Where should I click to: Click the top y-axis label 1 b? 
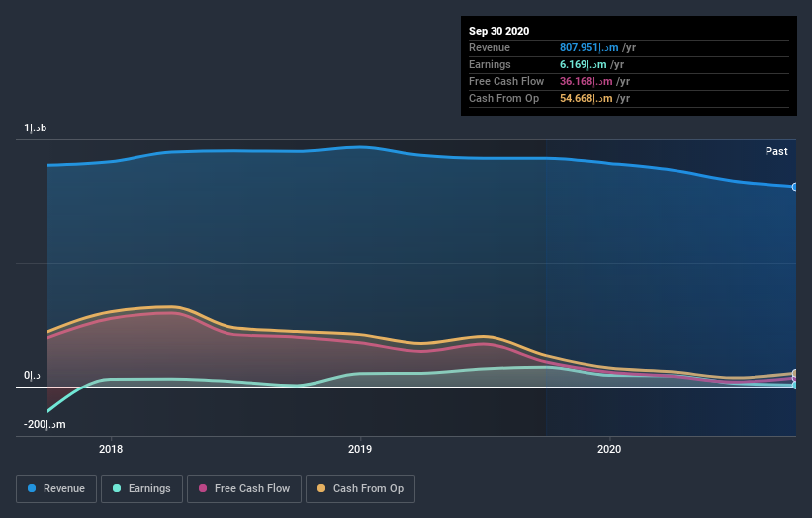point(36,128)
